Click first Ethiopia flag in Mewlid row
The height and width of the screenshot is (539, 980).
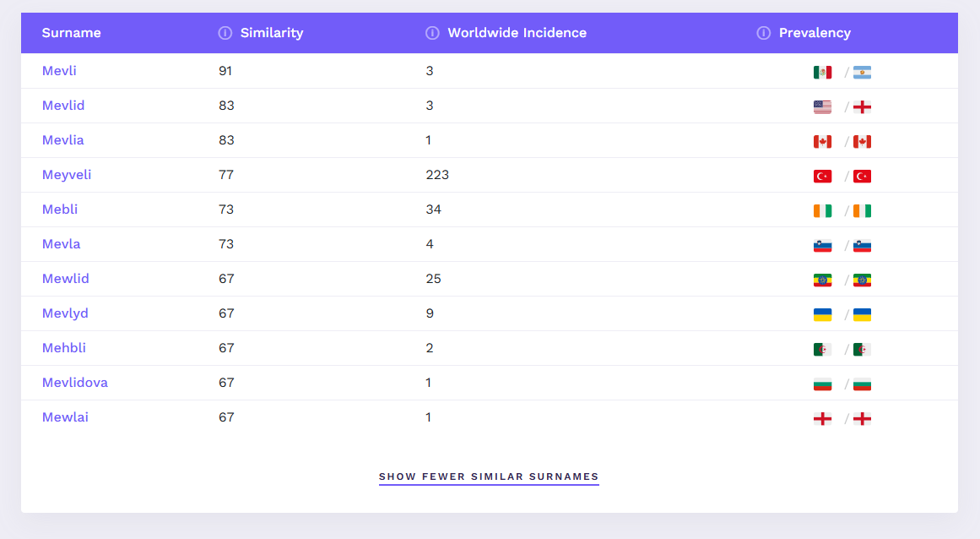tap(822, 280)
